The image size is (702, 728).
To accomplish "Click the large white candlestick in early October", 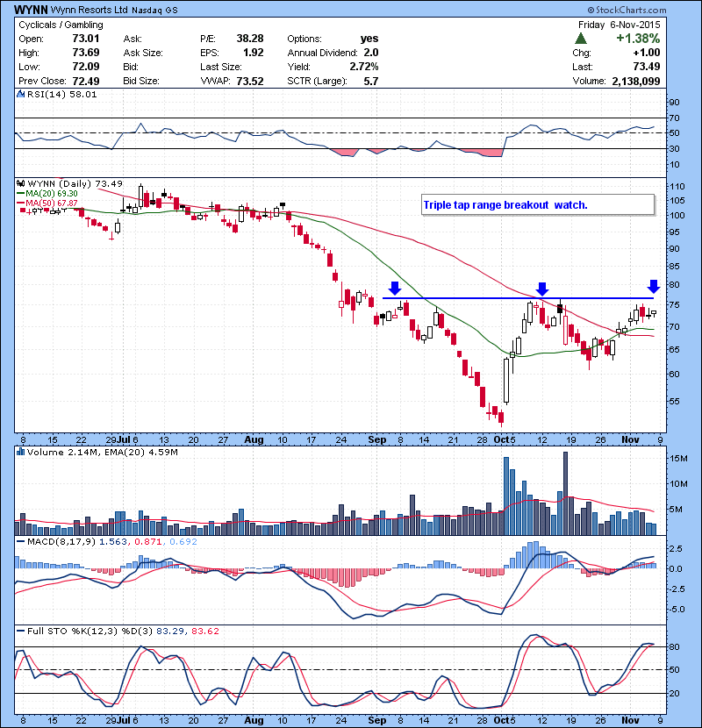I will (506, 381).
